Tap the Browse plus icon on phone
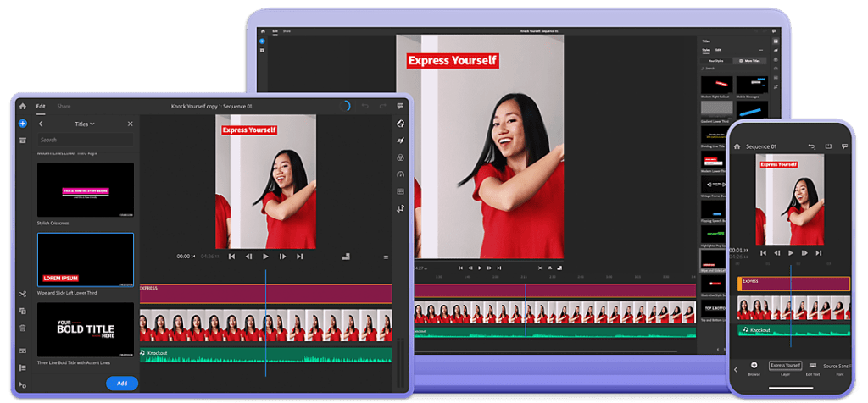 pyautogui.click(x=754, y=365)
